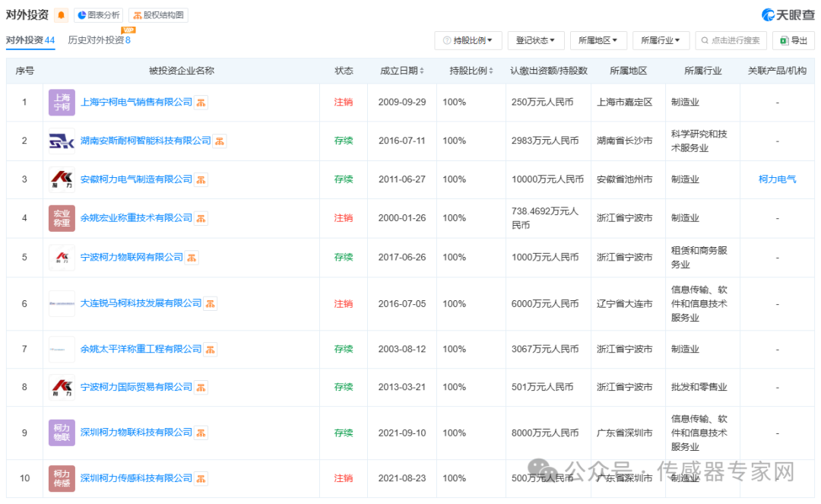The width and height of the screenshot is (821, 504).
Task: Open 余姚宏业称重技术有限公司 company link
Action: coord(136,217)
